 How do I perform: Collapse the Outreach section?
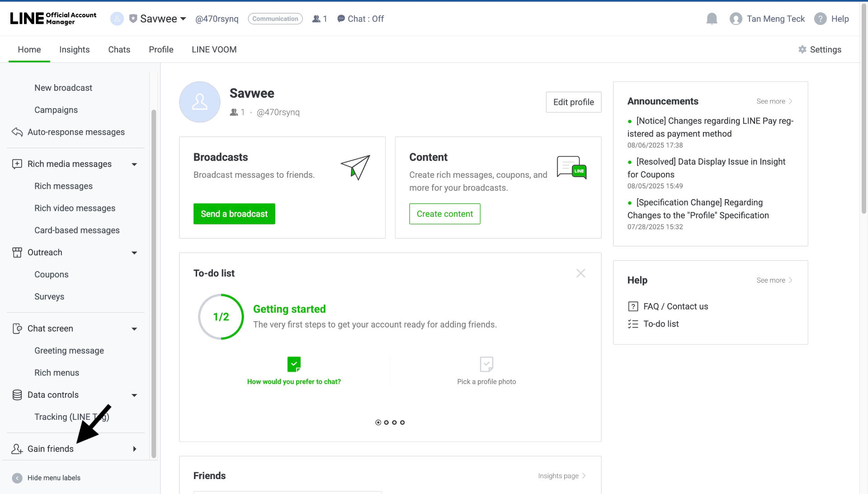pos(134,253)
